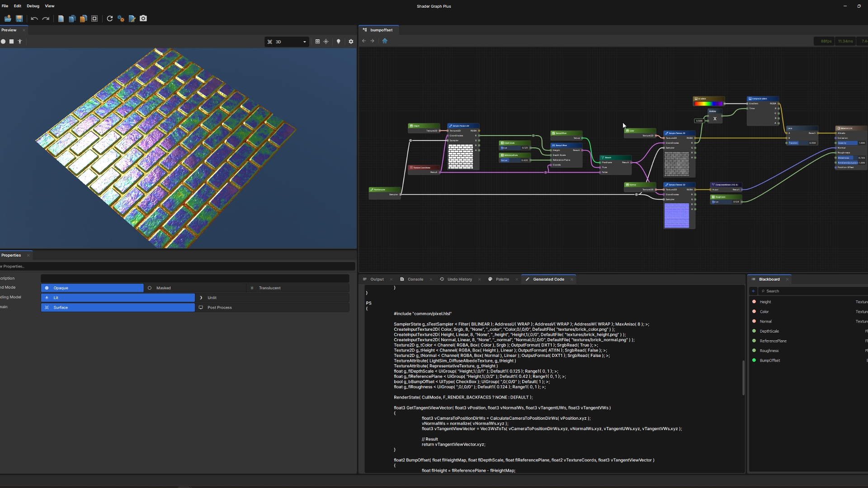Viewport: 868px width, 488px height.
Task: Select sphere preview model shape
Action: click(x=3, y=42)
